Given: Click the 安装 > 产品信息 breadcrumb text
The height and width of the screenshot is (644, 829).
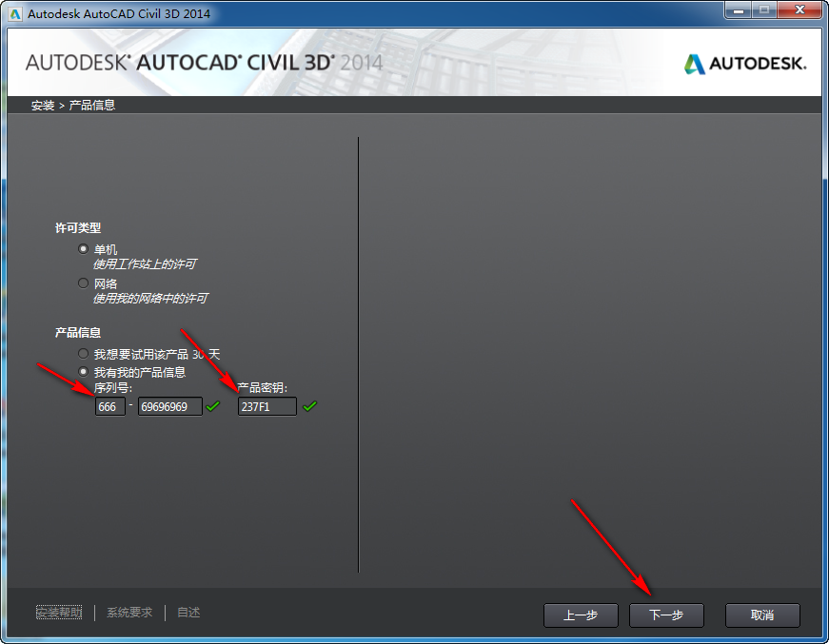Looking at the screenshot, I should [x=73, y=106].
